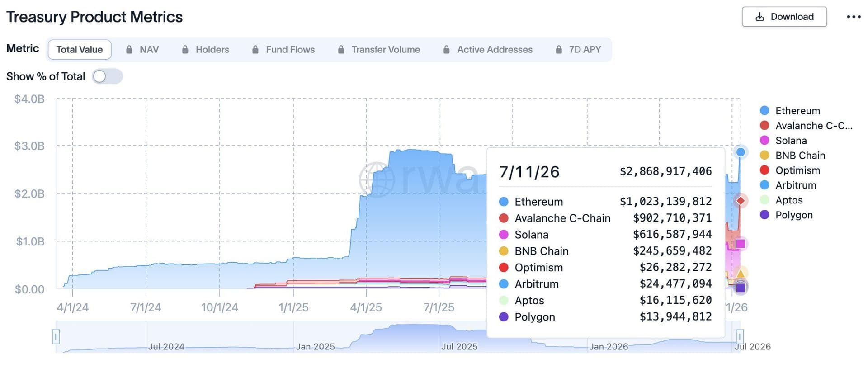Screen dimensions: 868x368
Task: Click the 10/1/24 x-axis date label
Action: tap(220, 307)
